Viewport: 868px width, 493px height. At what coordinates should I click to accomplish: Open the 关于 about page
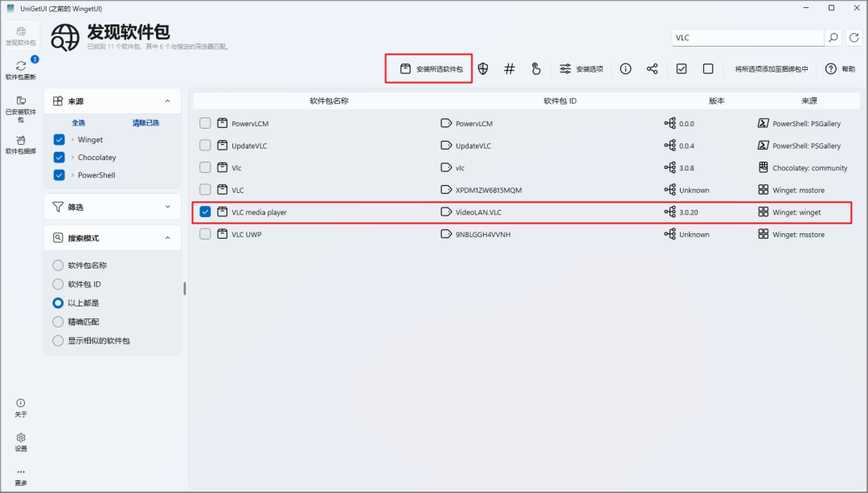(x=21, y=409)
